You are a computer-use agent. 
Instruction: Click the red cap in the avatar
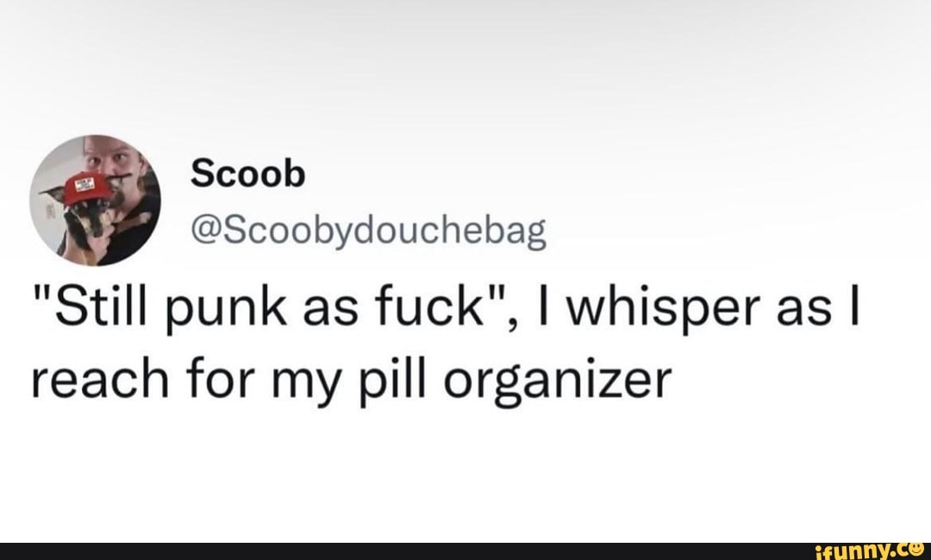coord(88,188)
